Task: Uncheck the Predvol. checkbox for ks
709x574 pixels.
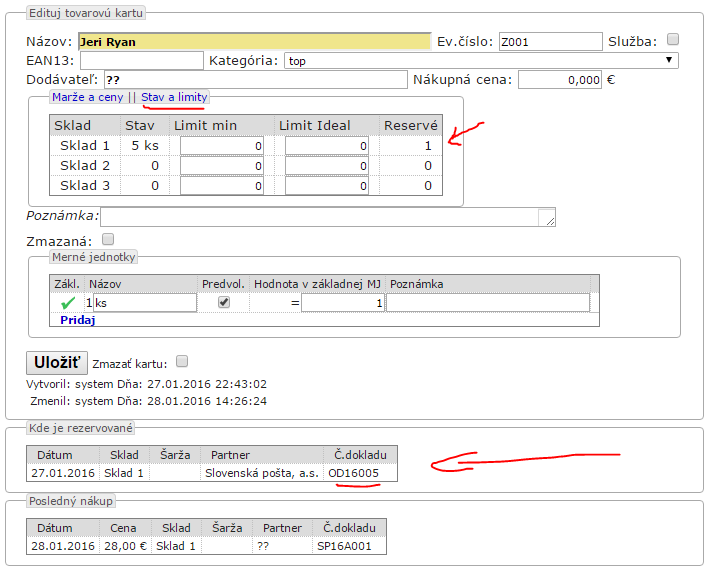Action: pyautogui.click(x=224, y=302)
